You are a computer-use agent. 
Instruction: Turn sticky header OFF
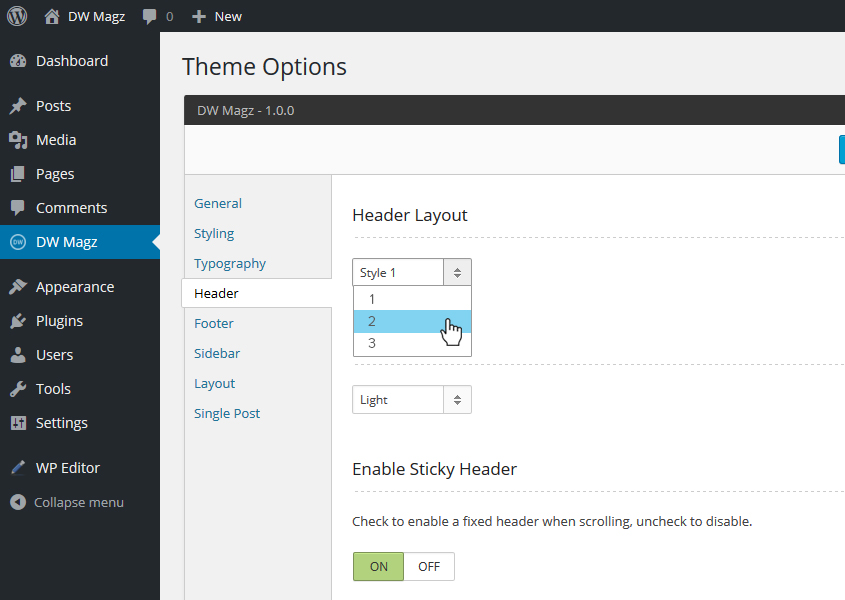[x=429, y=567]
